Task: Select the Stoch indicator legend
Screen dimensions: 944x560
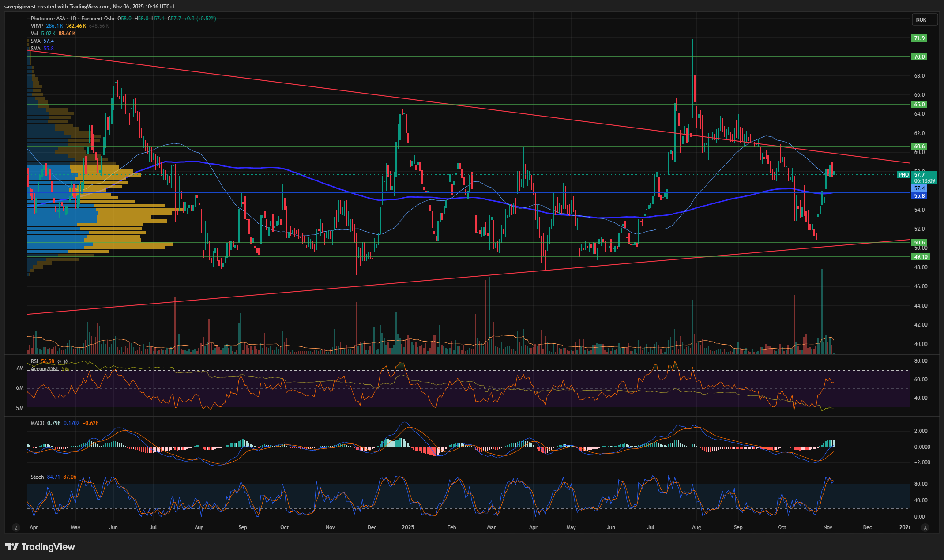Action: [x=37, y=477]
